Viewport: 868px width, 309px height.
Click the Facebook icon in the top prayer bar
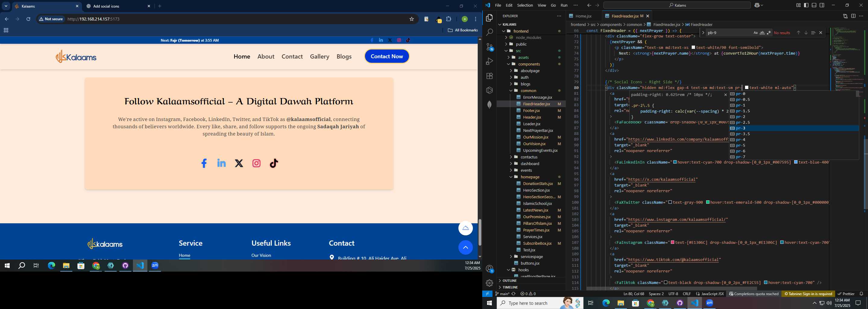point(372,40)
